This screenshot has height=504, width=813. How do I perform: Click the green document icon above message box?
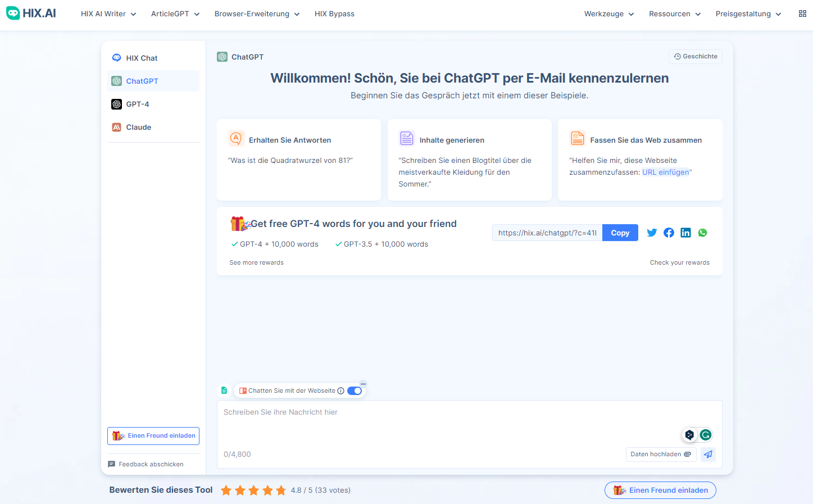tap(224, 390)
